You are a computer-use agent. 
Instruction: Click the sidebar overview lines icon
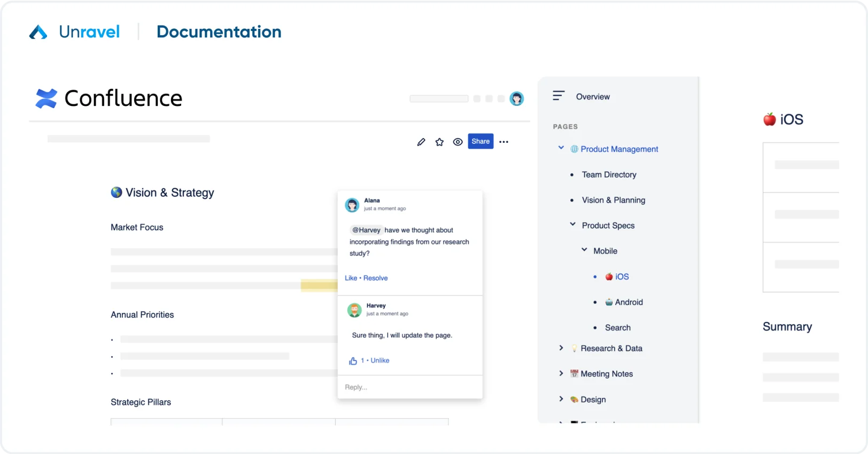click(559, 96)
